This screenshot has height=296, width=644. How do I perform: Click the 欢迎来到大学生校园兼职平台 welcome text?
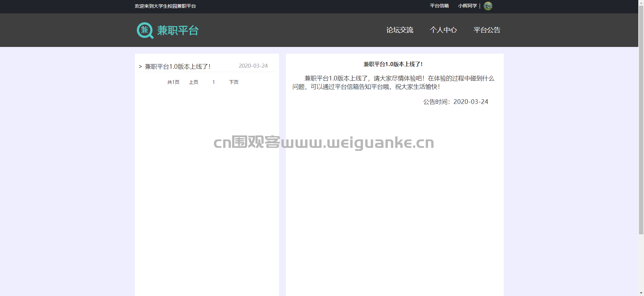point(165,6)
